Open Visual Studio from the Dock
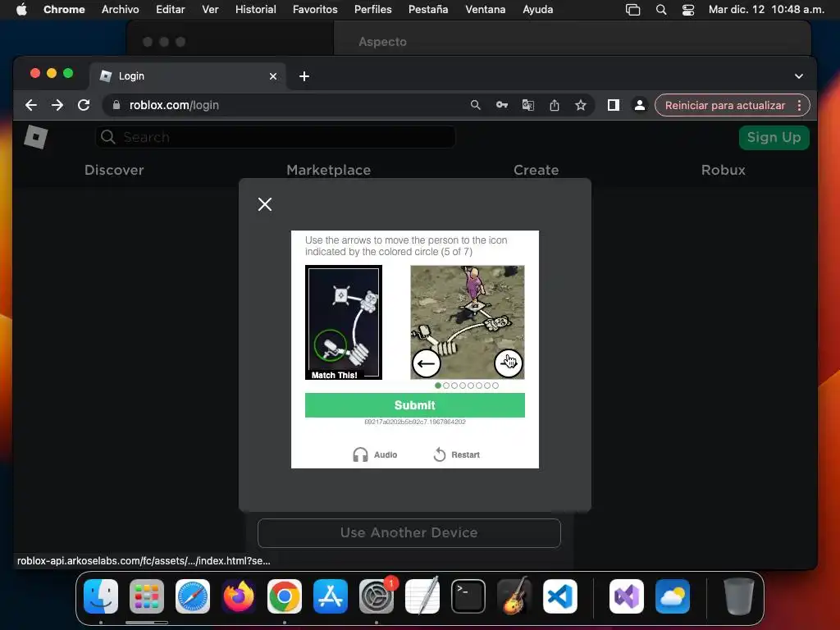The height and width of the screenshot is (630, 840). coord(626,596)
